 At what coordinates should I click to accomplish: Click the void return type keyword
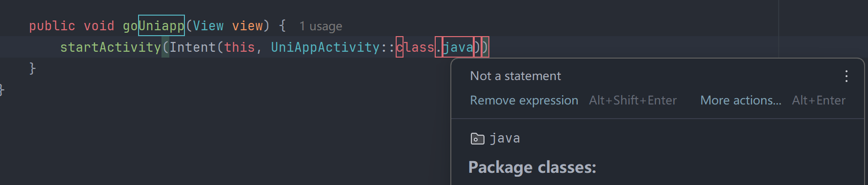pos(99,26)
